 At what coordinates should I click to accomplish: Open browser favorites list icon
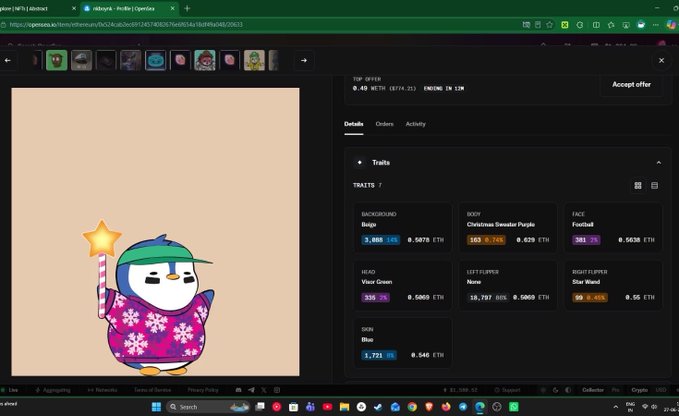(611, 25)
